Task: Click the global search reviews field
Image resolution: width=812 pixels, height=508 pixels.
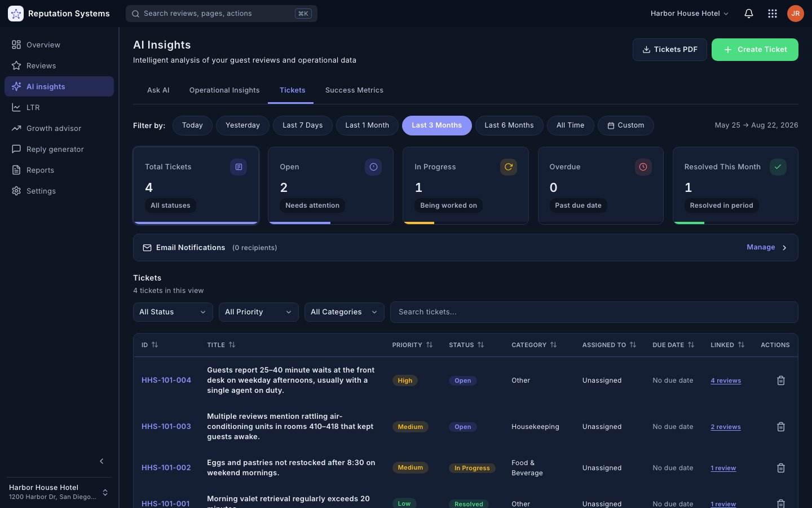Action: [x=222, y=14]
